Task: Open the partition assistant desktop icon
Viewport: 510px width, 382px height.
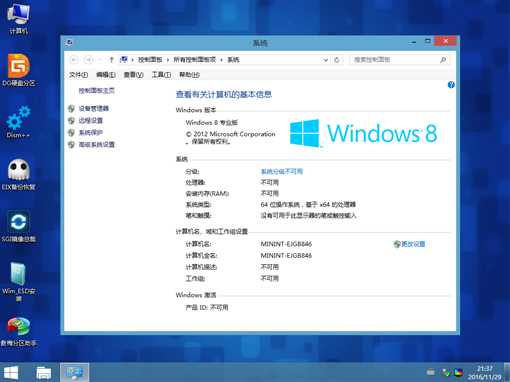Action: 19,331
